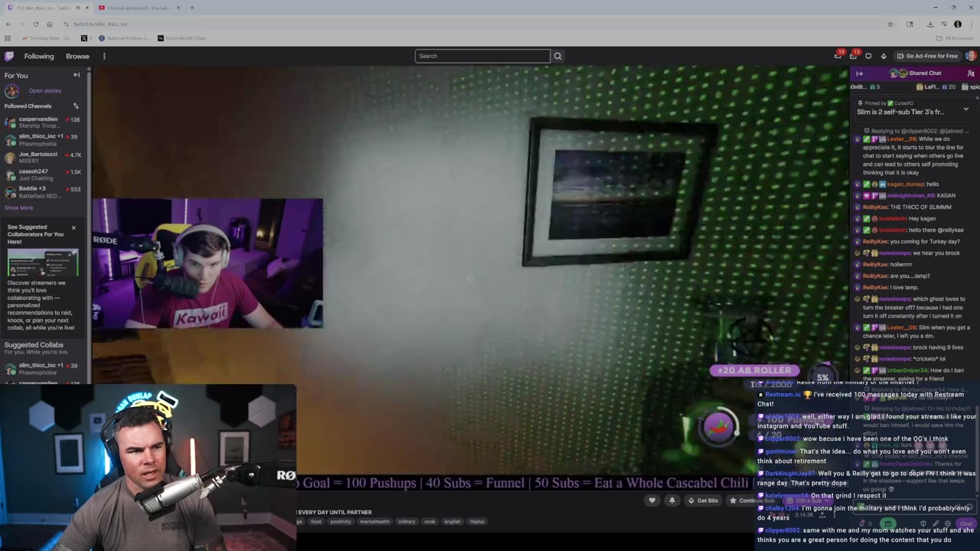Open notifications with 13 badge

853,56
